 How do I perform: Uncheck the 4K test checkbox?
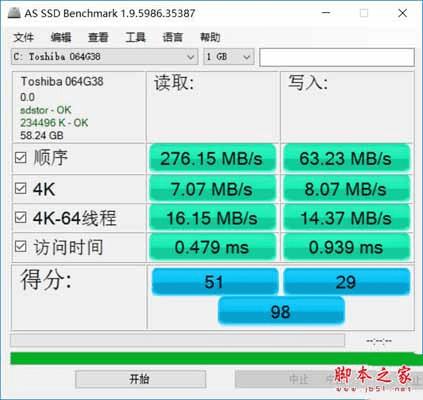tap(21, 189)
